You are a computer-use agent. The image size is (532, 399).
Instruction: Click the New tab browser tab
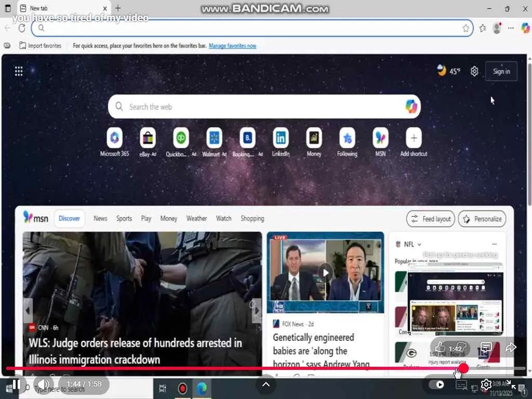click(x=63, y=8)
